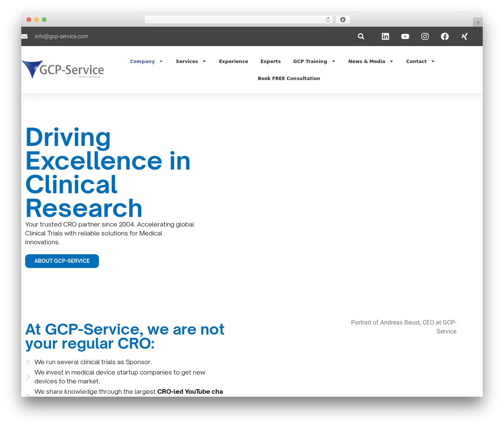Click chevron beside 'We run several clinical trials'
The width and height of the screenshot is (504, 427).
click(28, 362)
